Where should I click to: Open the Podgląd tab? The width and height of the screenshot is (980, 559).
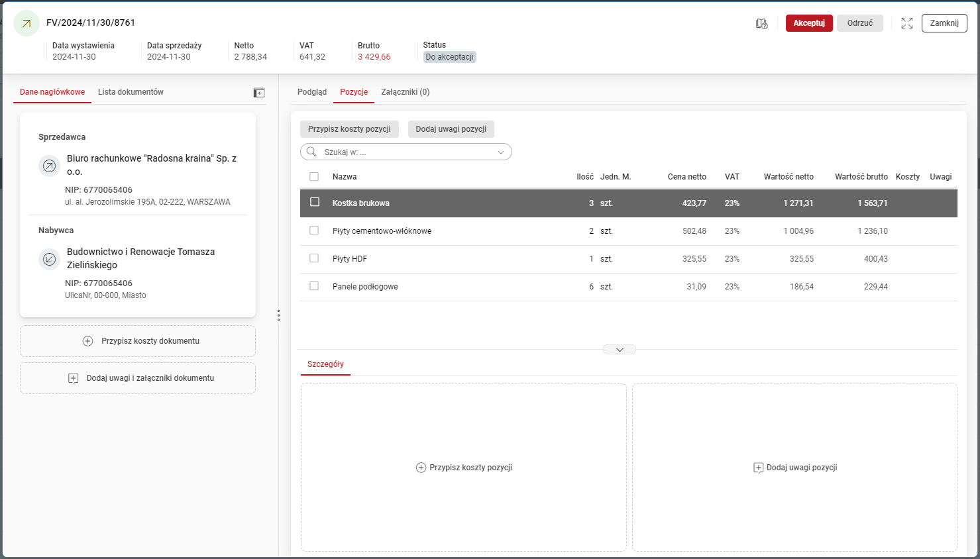pos(312,92)
